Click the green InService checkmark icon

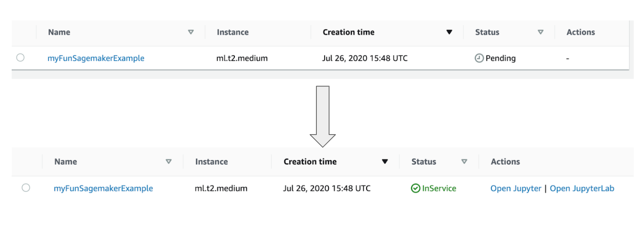click(416, 188)
